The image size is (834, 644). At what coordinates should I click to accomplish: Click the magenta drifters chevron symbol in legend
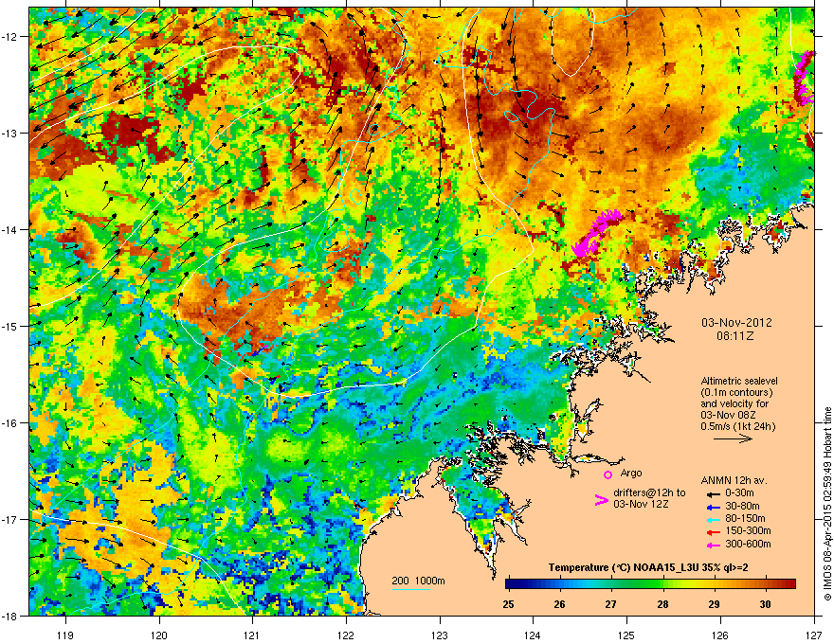pos(601,500)
